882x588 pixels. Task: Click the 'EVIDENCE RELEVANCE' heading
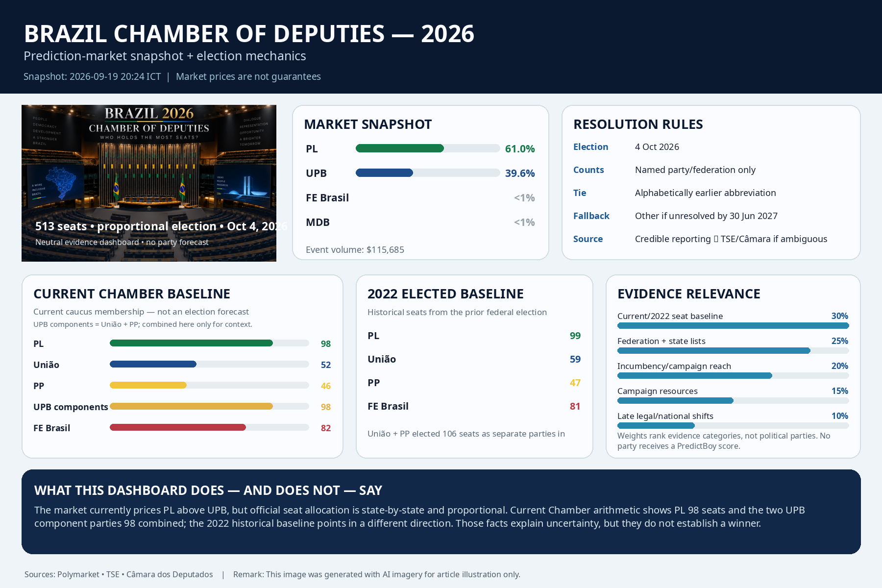(x=689, y=294)
